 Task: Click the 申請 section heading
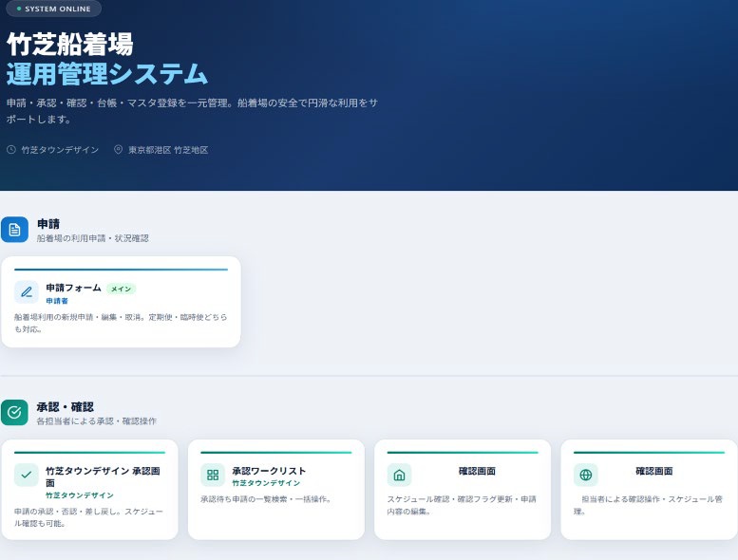(x=48, y=224)
